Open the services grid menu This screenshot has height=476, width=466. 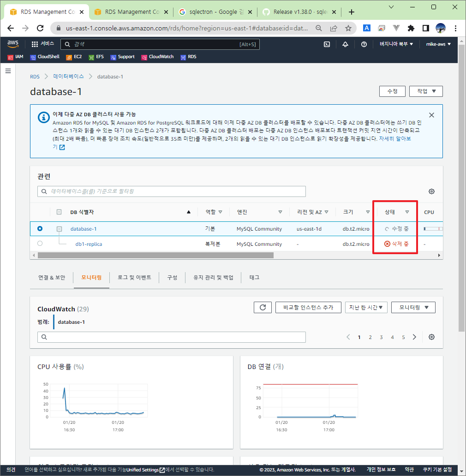[43, 44]
